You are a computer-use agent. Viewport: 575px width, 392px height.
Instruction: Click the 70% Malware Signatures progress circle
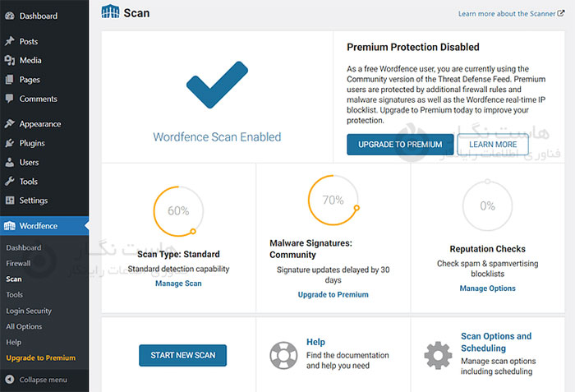(333, 201)
